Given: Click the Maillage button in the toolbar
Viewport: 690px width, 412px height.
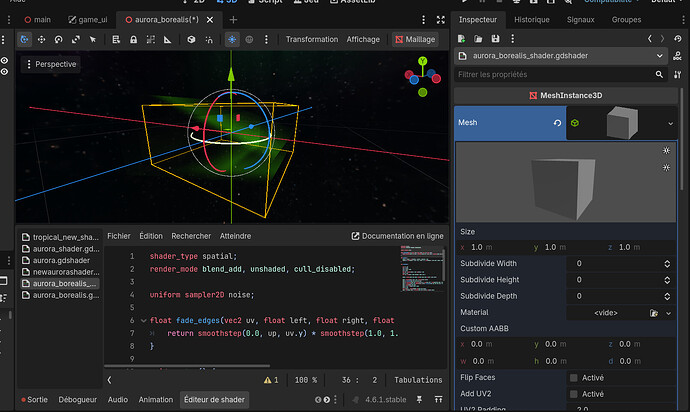Looking at the screenshot, I should 415,39.
